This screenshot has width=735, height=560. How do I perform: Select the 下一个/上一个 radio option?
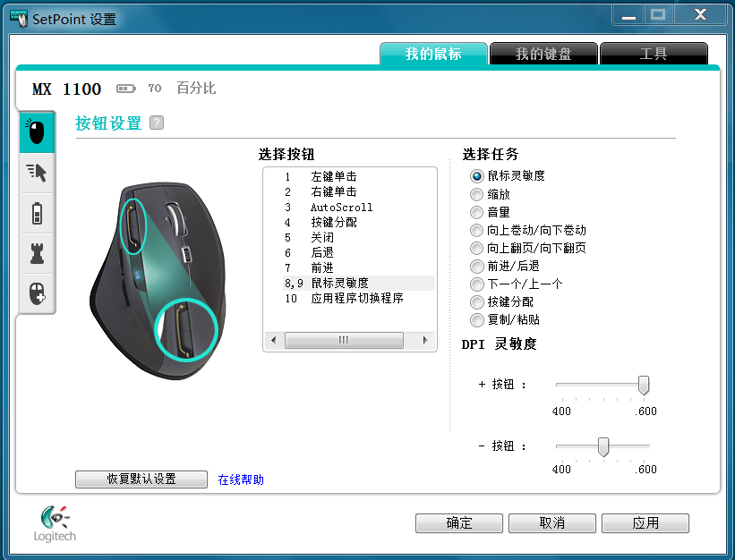coord(476,284)
